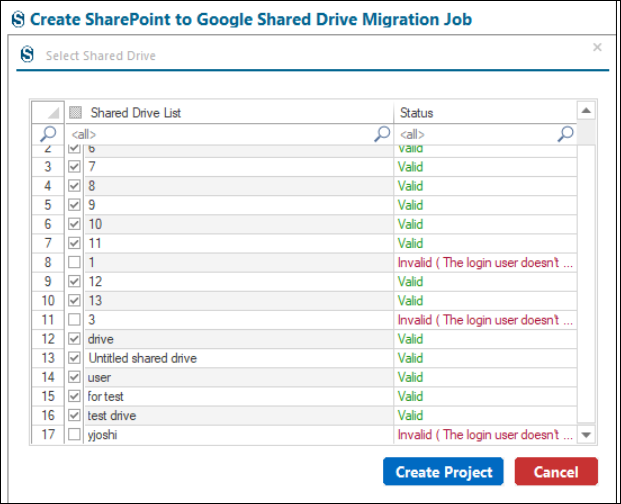
Task: Select the 'for test' name cell
Action: [239, 396]
